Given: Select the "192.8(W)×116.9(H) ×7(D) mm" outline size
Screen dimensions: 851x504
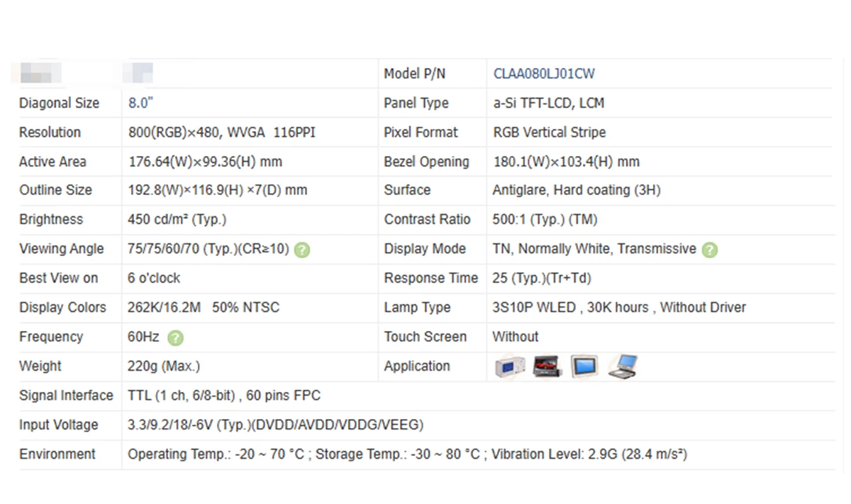Looking at the screenshot, I should pos(218,191).
